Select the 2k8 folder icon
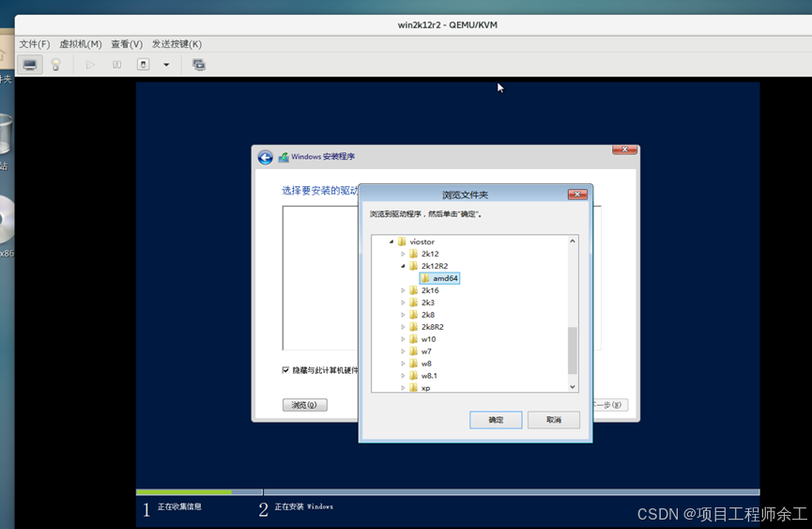This screenshot has width=812, height=529. pyautogui.click(x=413, y=315)
